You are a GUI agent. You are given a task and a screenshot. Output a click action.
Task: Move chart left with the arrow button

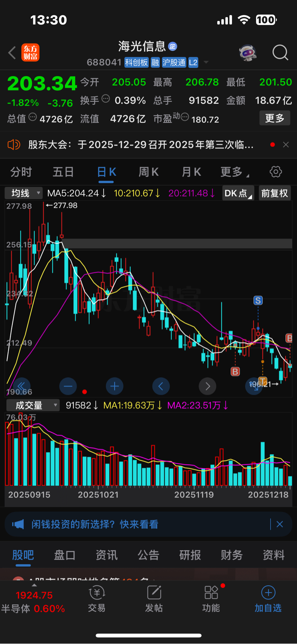(x=161, y=386)
